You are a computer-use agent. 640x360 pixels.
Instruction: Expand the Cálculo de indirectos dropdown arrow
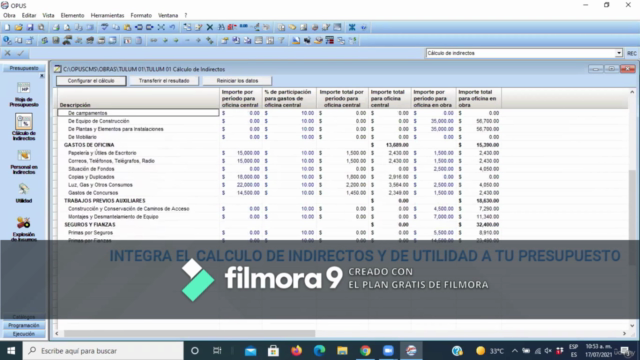619,53
